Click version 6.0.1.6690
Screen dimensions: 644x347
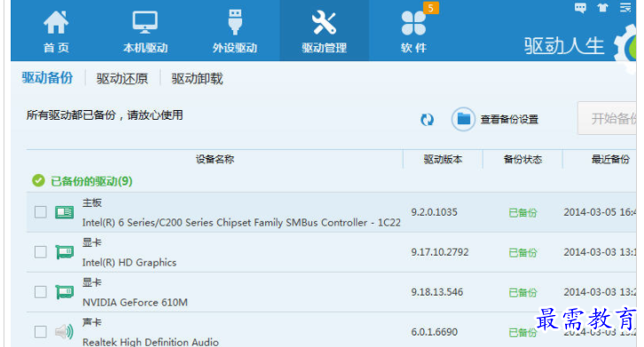(434, 332)
